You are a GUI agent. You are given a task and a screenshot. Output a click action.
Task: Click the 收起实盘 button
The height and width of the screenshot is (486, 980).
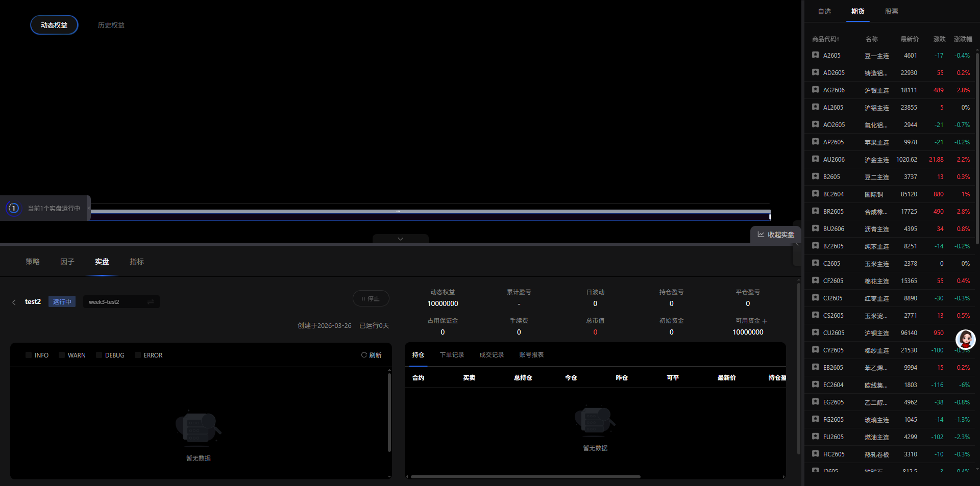[x=776, y=235]
